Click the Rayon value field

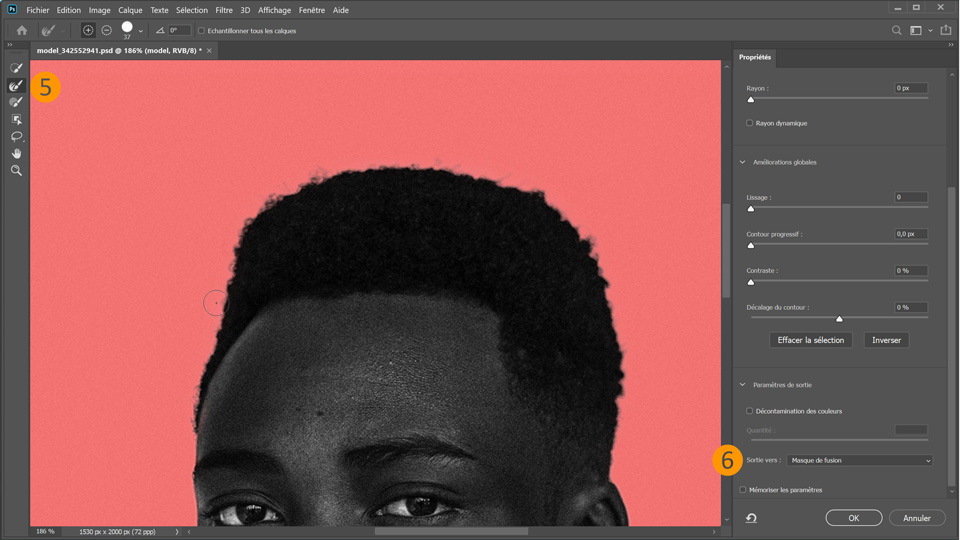point(911,88)
